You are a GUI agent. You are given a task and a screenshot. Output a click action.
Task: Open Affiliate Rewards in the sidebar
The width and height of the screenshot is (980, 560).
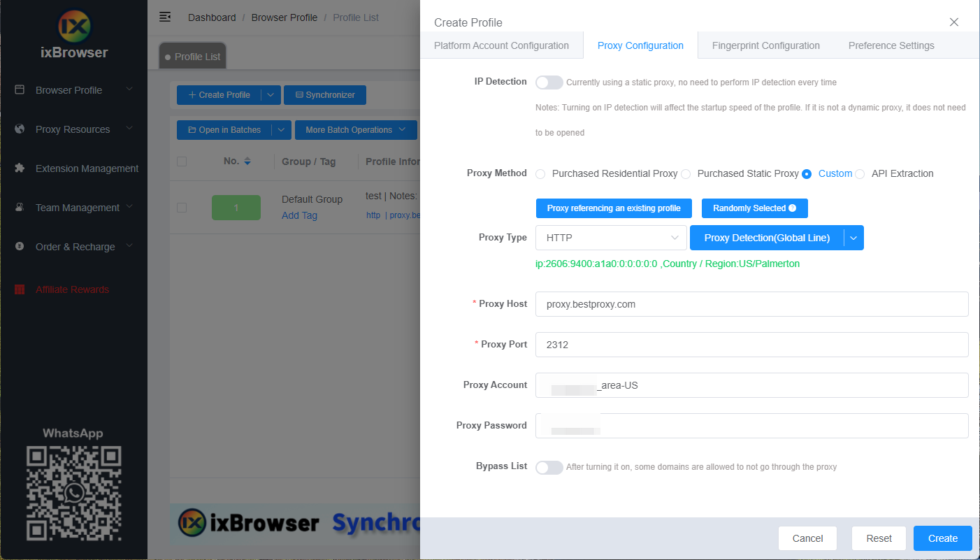pyautogui.click(x=72, y=289)
